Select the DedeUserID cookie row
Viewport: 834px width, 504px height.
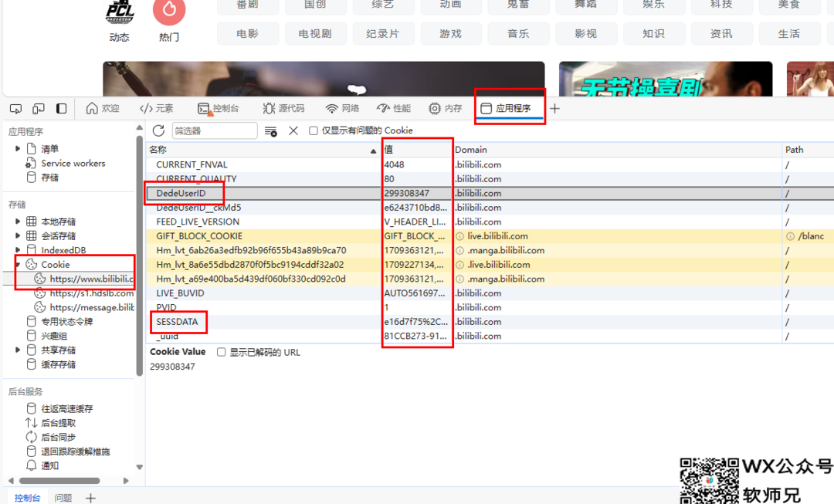point(490,193)
